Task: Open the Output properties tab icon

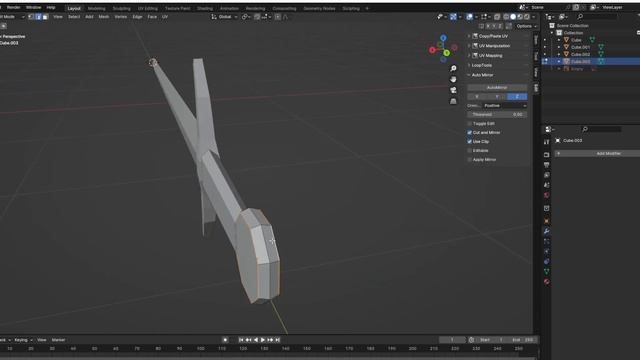Action: click(x=547, y=165)
